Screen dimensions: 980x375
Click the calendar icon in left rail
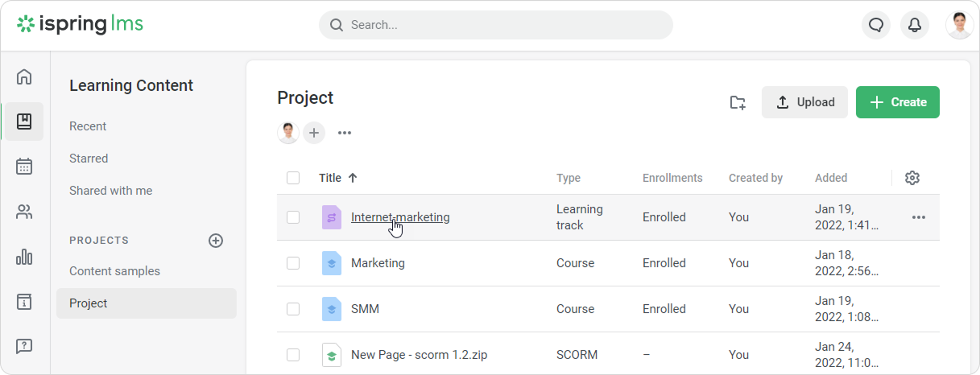tap(24, 167)
